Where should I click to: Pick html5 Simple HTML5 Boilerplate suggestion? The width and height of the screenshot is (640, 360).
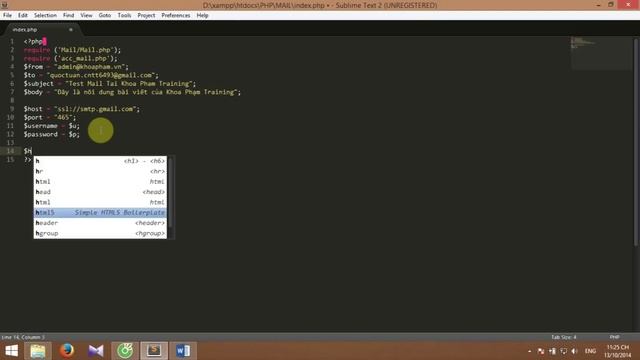click(x=100, y=213)
